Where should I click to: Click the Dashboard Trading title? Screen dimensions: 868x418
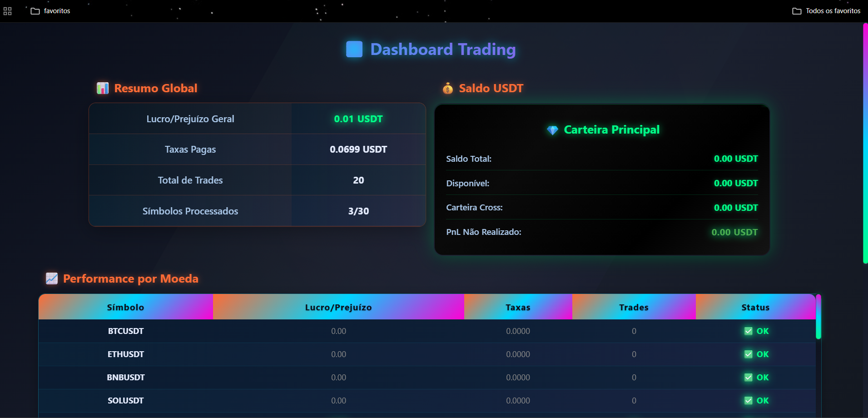pyautogui.click(x=443, y=49)
